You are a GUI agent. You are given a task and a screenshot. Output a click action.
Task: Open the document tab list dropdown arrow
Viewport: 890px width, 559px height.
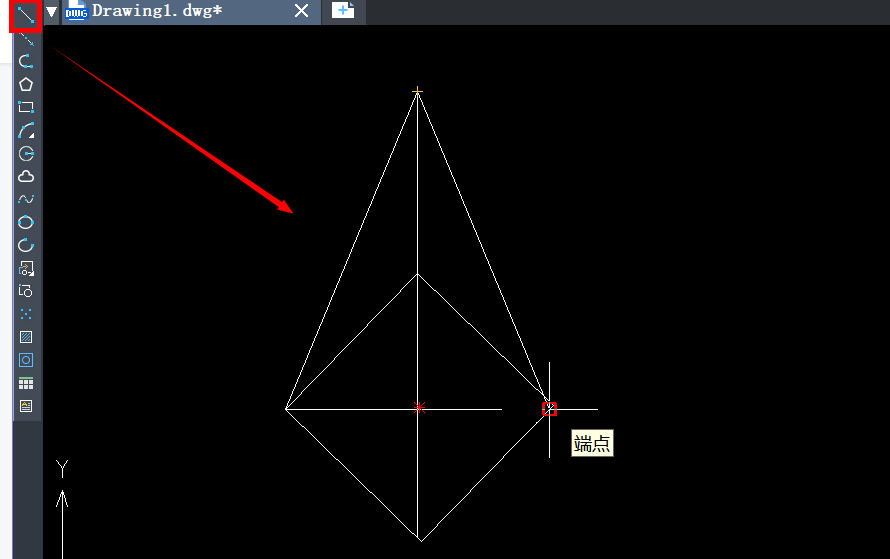point(52,11)
